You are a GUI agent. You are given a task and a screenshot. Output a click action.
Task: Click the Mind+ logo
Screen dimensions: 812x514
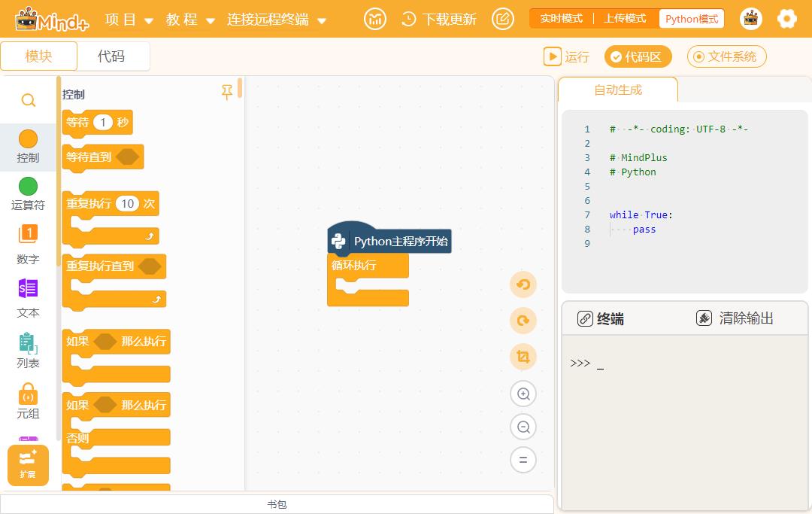[x=52, y=19]
